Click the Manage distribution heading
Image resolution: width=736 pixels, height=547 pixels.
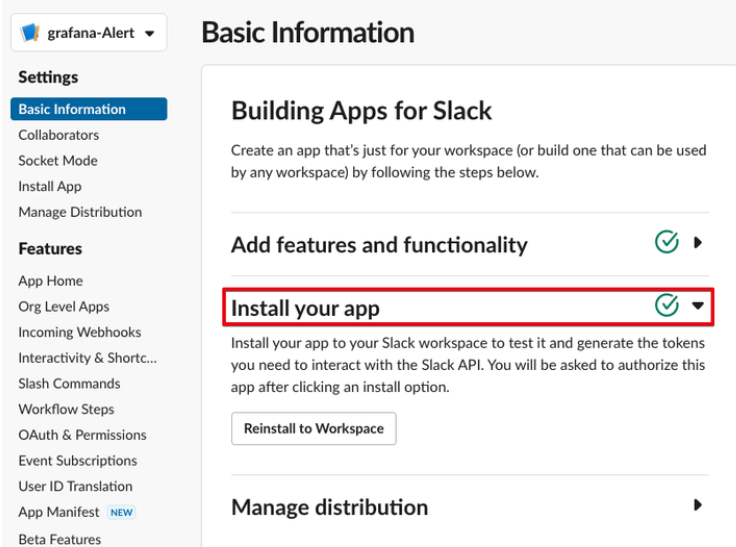[330, 507]
